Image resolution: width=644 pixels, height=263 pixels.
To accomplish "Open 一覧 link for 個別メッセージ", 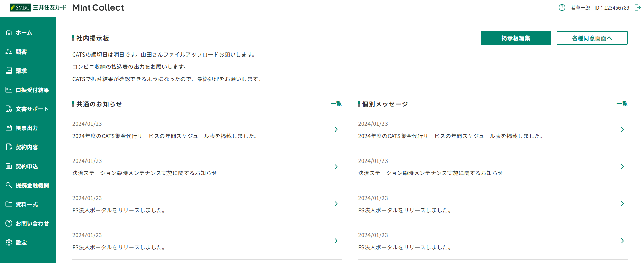I will click(x=622, y=104).
